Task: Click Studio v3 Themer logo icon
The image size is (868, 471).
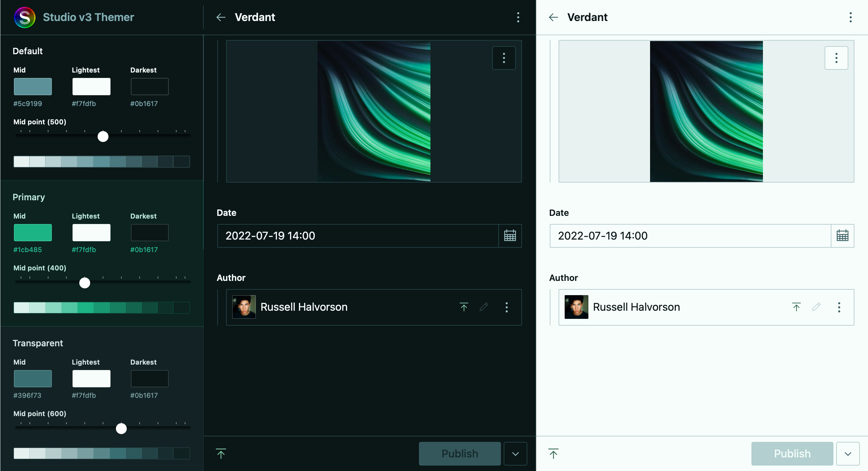Action: tap(25, 17)
